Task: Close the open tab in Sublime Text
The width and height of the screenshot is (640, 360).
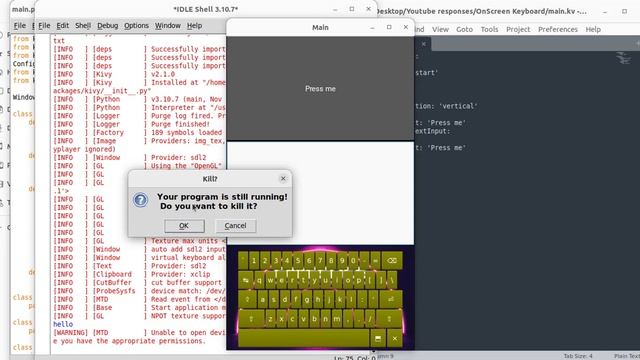Action: click(423, 44)
